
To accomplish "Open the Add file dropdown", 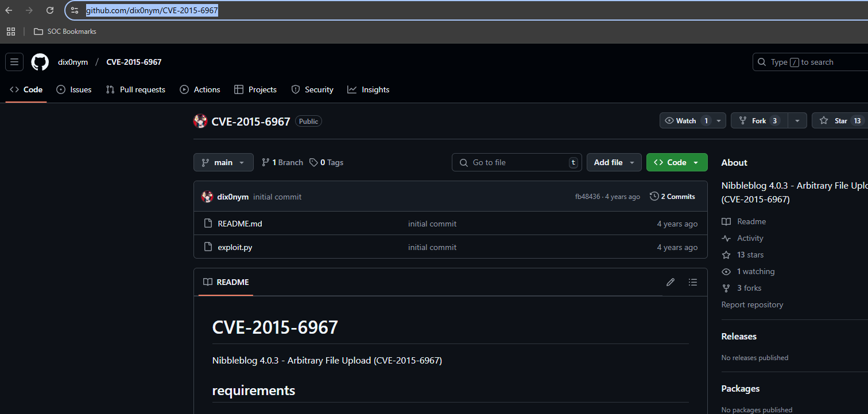I will point(614,162).
